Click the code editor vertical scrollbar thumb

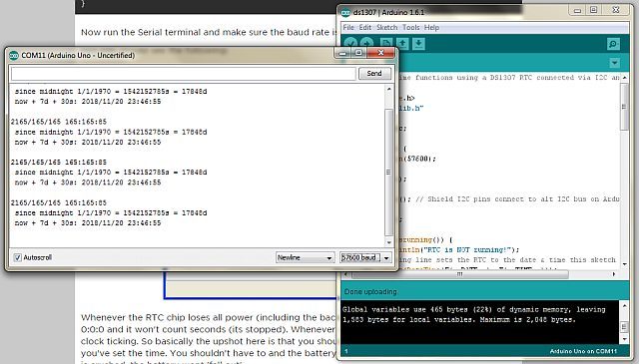tap(624, 107)
